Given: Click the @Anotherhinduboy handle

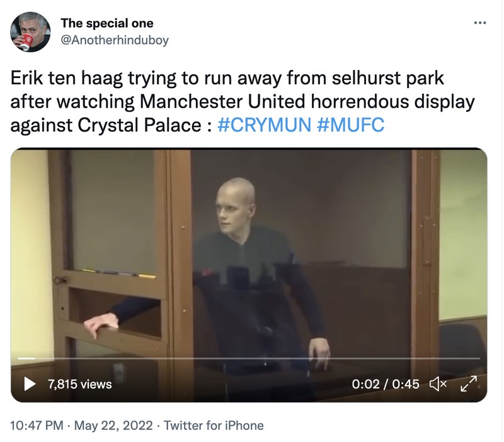Looking at the screenshot, I should click(x=115, y=40).
